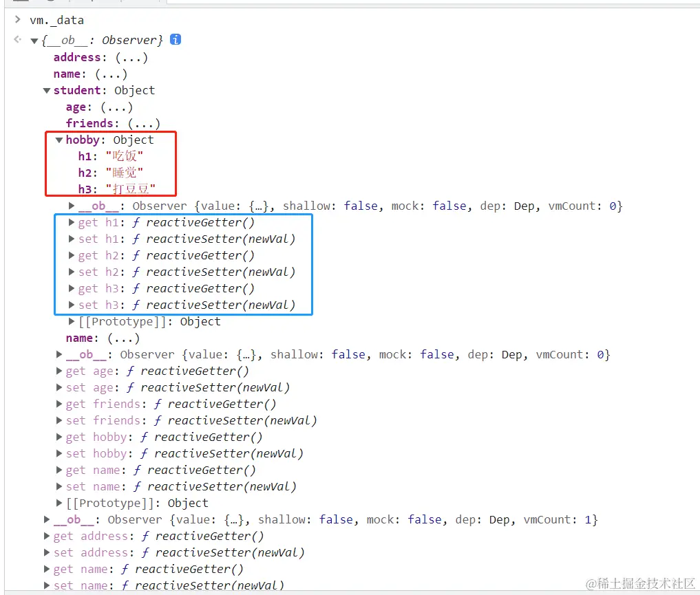Image resolution: width=700 pixels, height=595 pixels.
Task: Expand the set friends reactiveSetter function
Action: pos(59,420)
